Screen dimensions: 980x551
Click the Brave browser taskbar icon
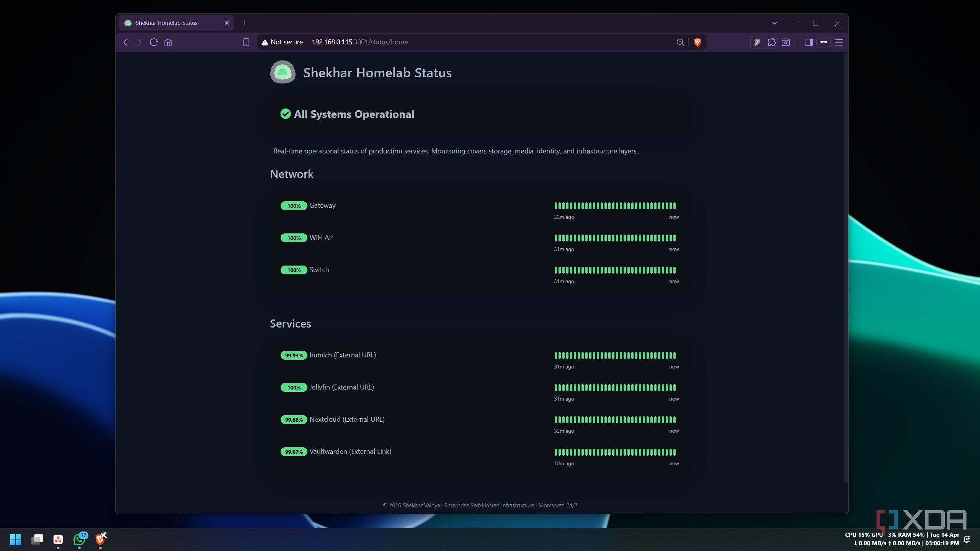tap(100, 540)
